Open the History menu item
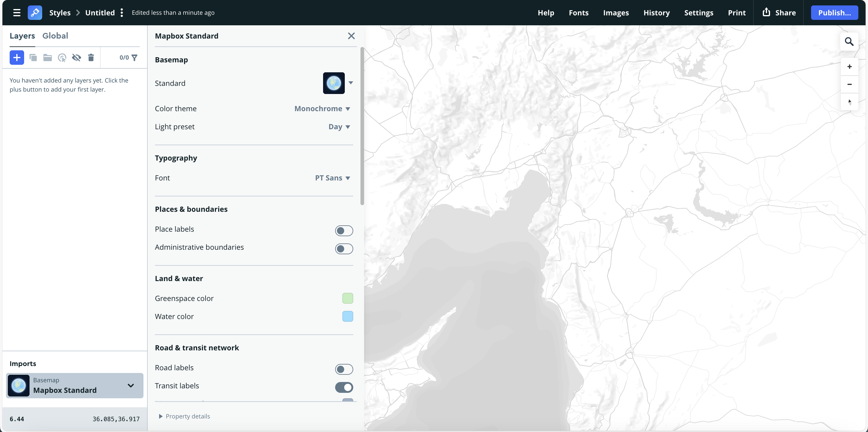 pyautogui.click(x=656, y=13)
